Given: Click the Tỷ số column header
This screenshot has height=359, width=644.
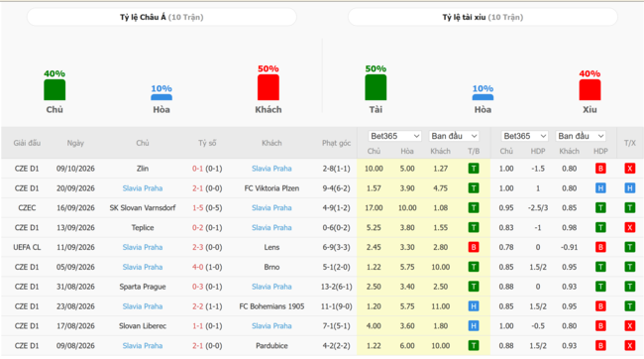Looking at the screenshot, I should 207,143.
